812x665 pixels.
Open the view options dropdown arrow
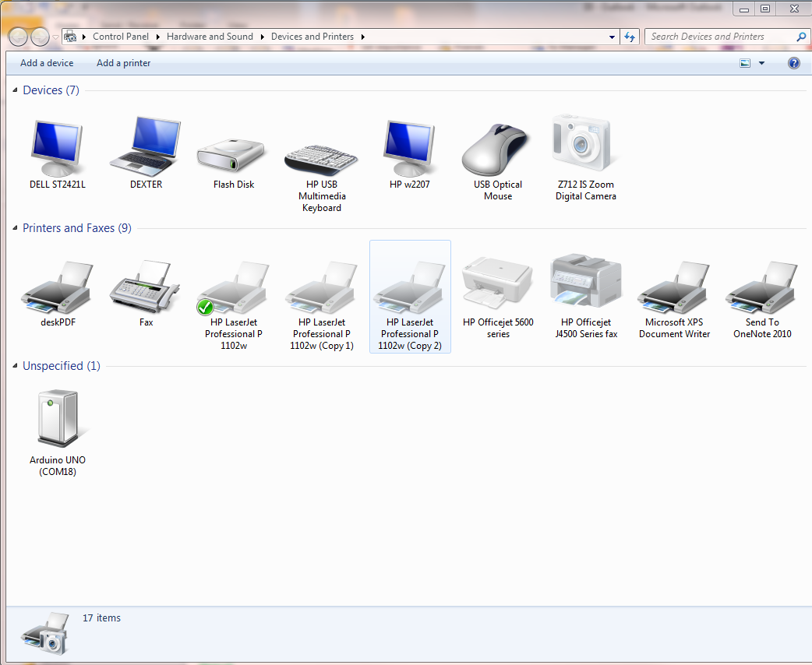[761, 63]
